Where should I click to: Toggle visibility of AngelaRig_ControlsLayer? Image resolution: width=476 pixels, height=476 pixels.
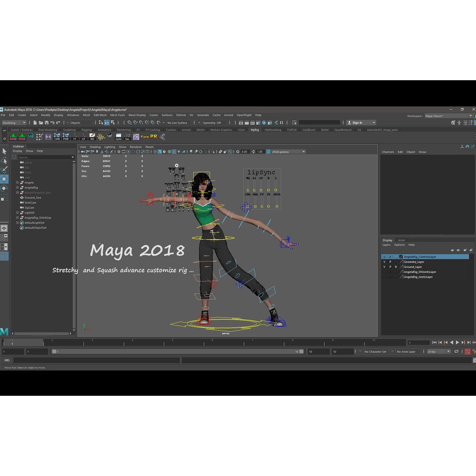pos(384,257)
